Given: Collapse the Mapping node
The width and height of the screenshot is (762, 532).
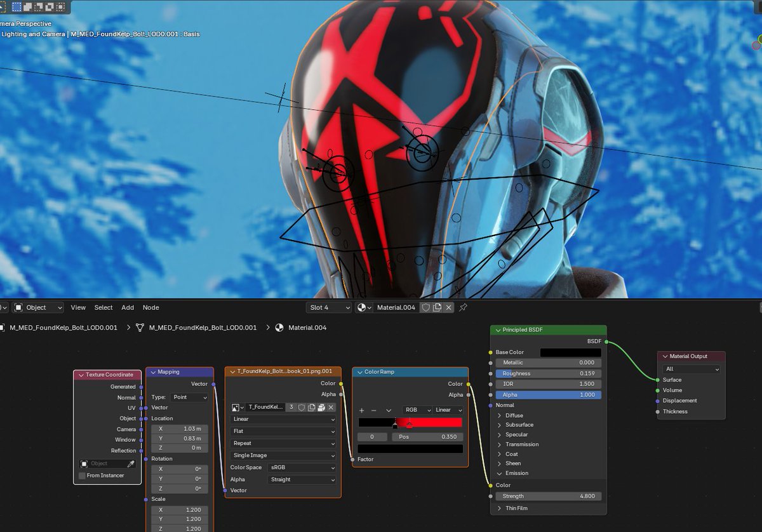Looking at the screenshot, I should (x=153, y=372).
